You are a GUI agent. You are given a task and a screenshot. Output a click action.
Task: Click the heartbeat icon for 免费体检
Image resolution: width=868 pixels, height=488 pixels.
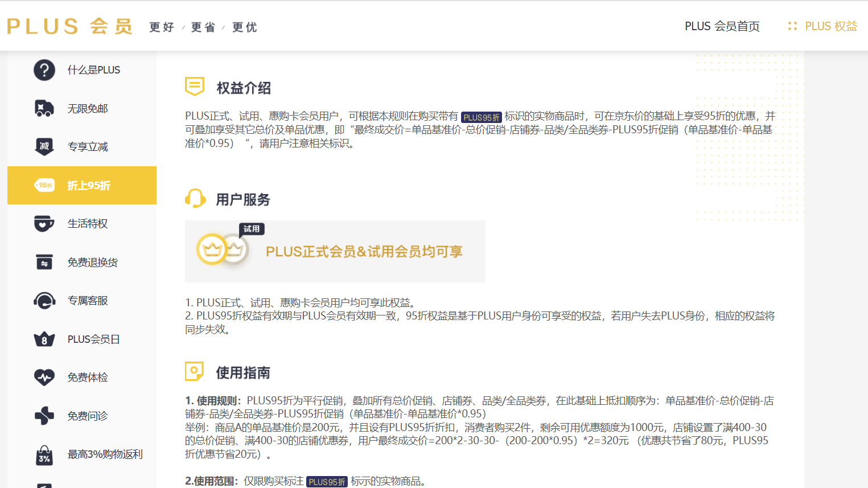[x=44, y=377]
